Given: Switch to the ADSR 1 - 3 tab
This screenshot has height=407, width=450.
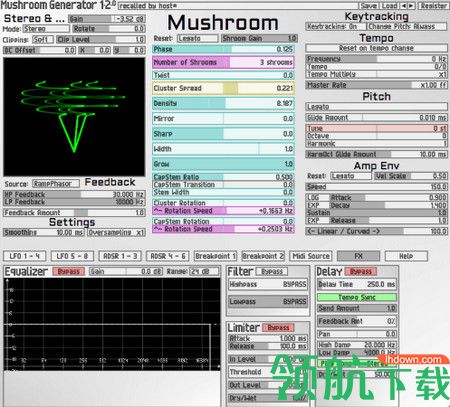Looking at the screenshot, I should [x=120, y=256].
